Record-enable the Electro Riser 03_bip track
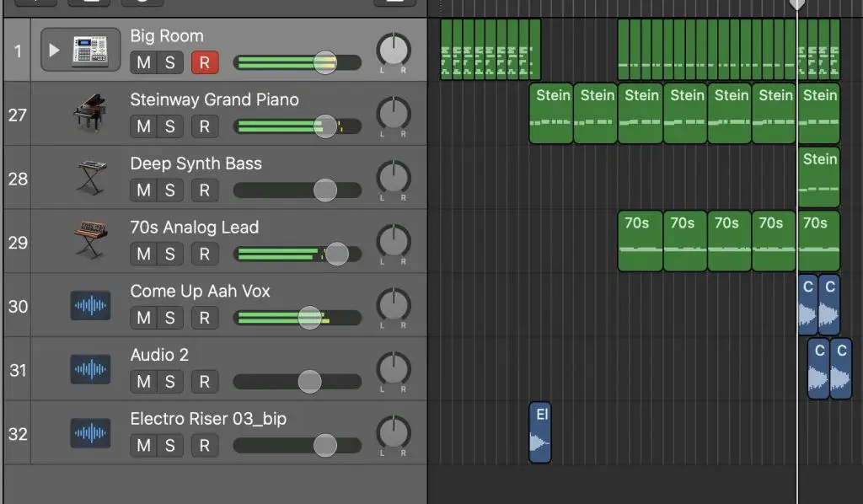 [x=205, y=446]
